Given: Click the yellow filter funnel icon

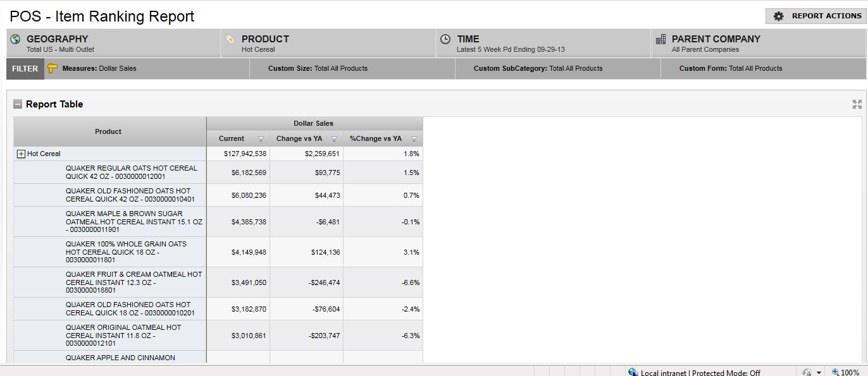Looking at the screenshot, I should click(53, 68).
